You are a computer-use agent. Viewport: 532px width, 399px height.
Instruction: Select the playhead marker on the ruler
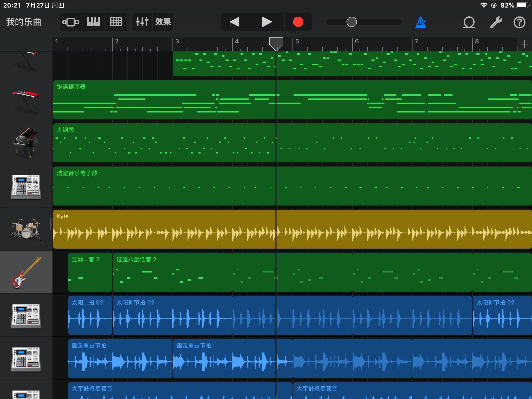point(276,44)
